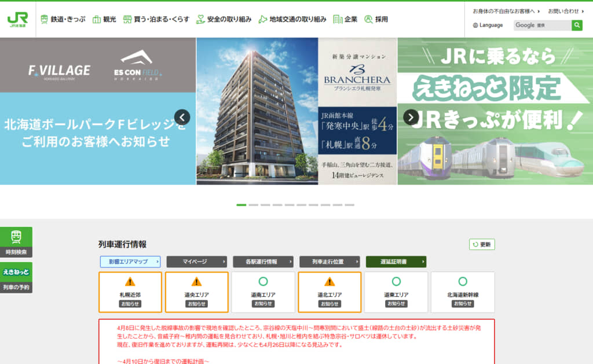Click the お知らせ label under 道東エリア

(x=396, y=304)
